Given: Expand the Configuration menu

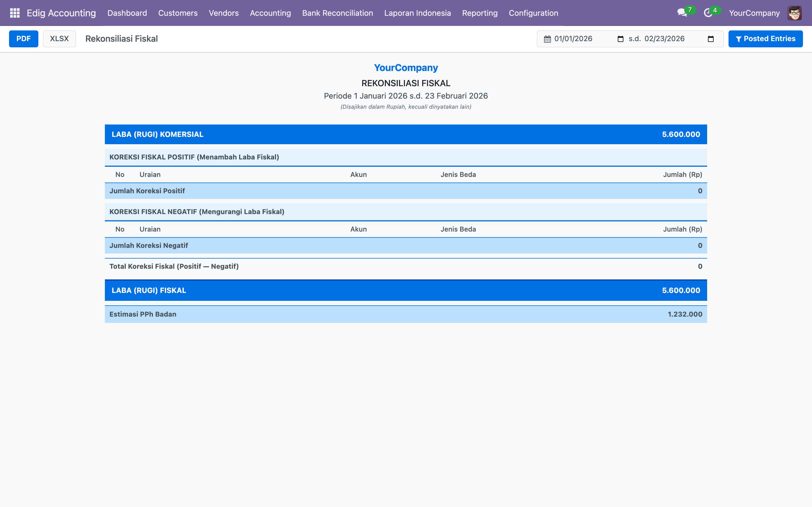Looking at the screenshot, I should [x=533, y=13].
